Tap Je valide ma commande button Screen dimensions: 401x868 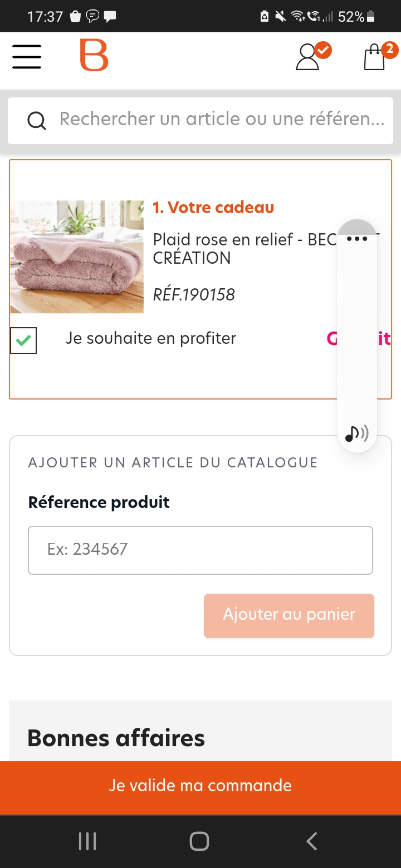coord(200,786)
